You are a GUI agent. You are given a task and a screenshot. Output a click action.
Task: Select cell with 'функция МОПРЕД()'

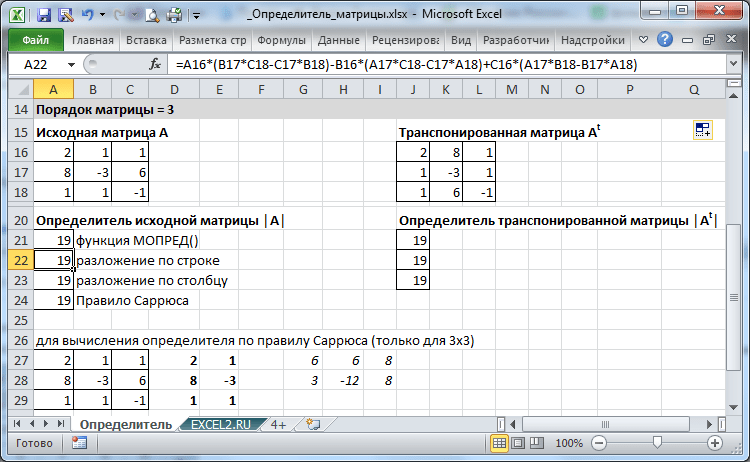point(137,241)
